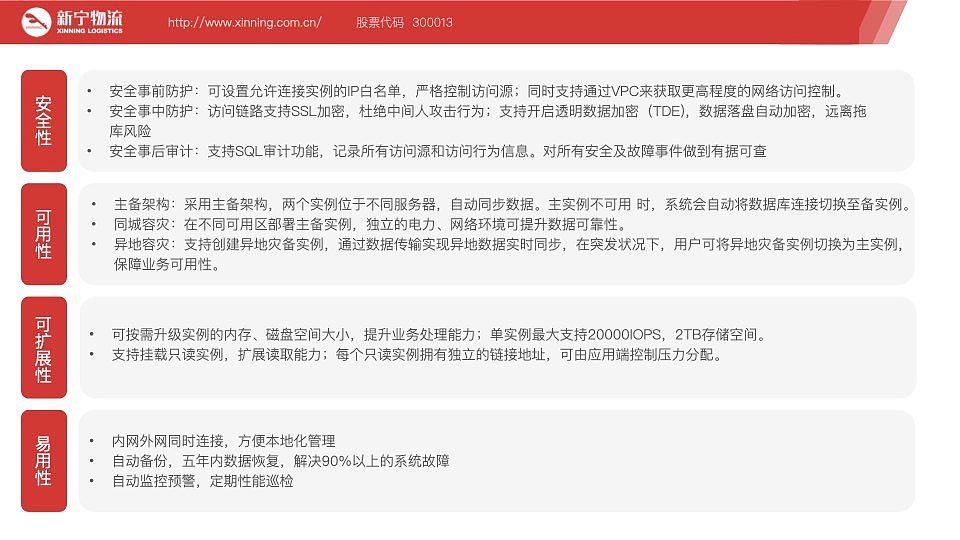Click the 同城容灾 bullet line
The height and width of the screenshot is (540, 960).
pos(370,225)
